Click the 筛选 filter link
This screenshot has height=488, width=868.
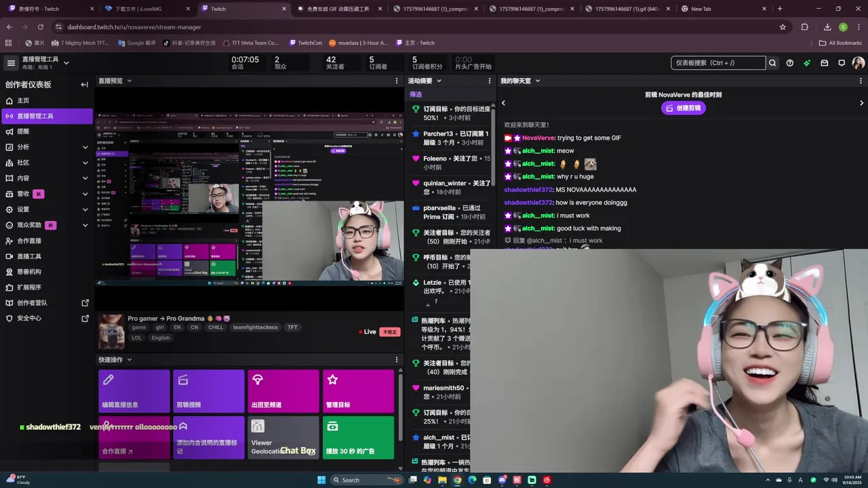pyautogui.click(x=416, y=94)
